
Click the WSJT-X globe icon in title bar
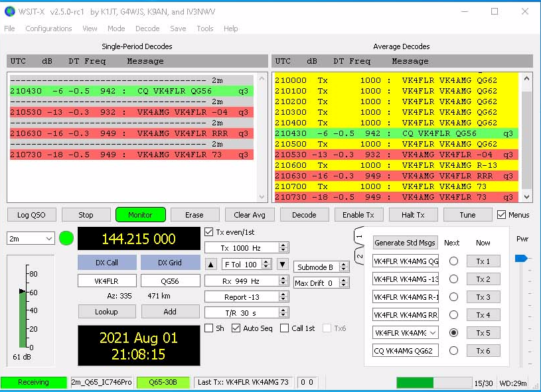coord(10,11)
